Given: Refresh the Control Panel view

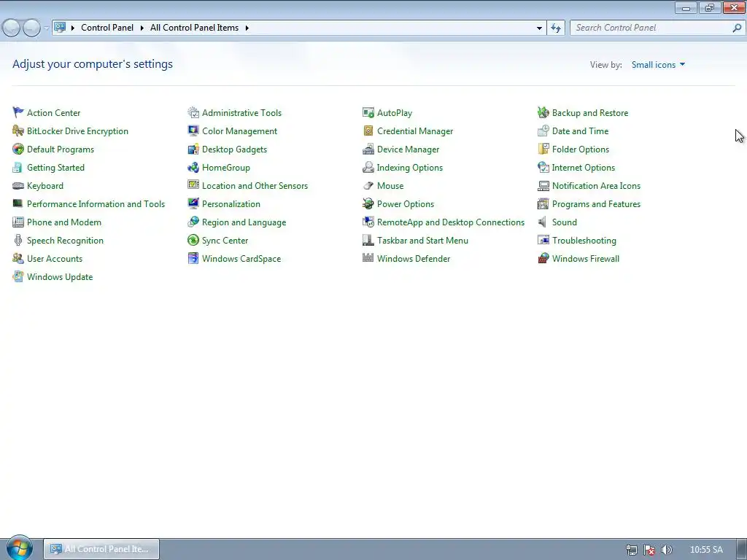Looking at the screenshot, I should tap(555, 28).
